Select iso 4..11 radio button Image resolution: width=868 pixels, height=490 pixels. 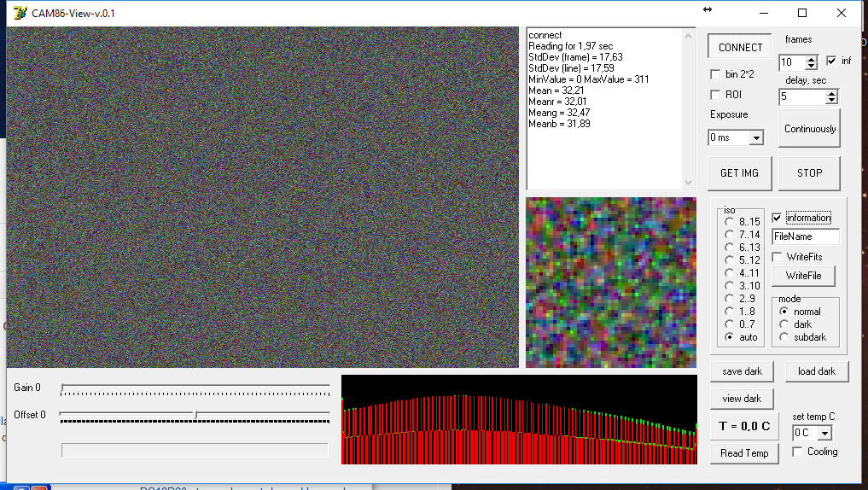(x=729, y=273)
